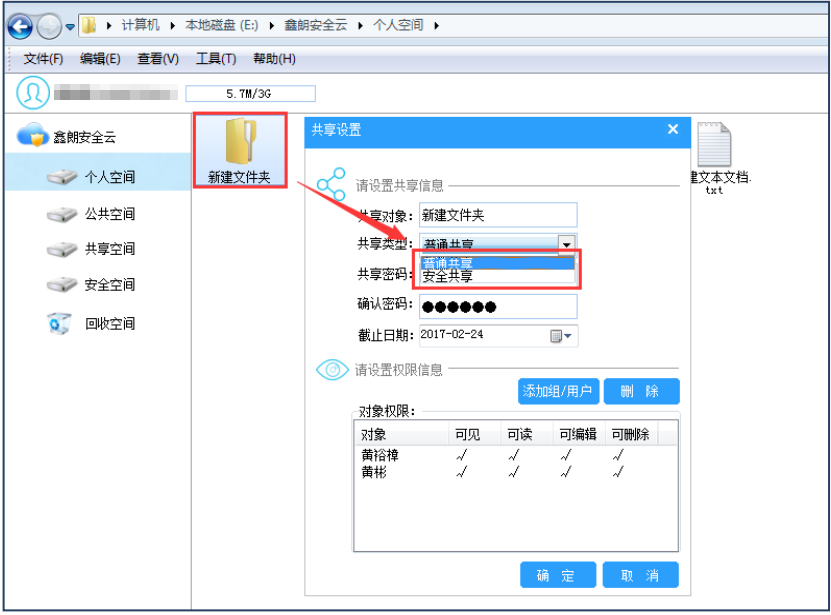Toggle 可读 permission for 黄裕樟
This screenshot has height=615, width=831.
tap(514, 455)
